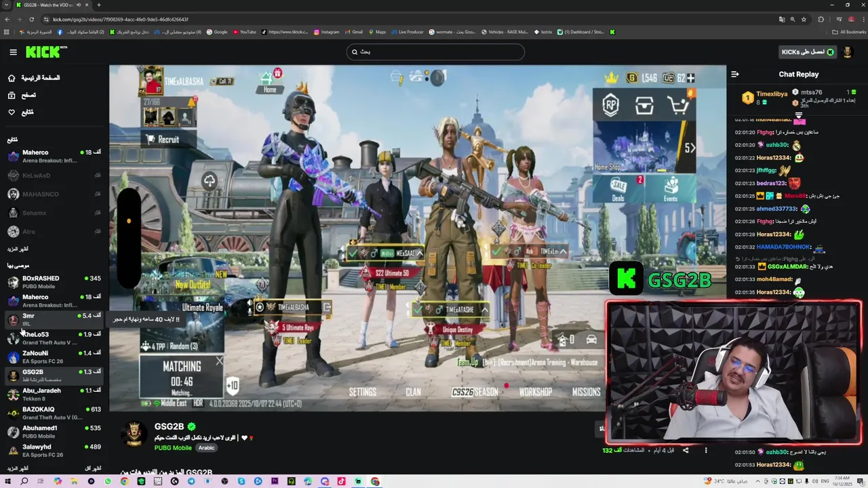Open Windows taskbar search
The image size is (868, 488).
click(24, 481)
